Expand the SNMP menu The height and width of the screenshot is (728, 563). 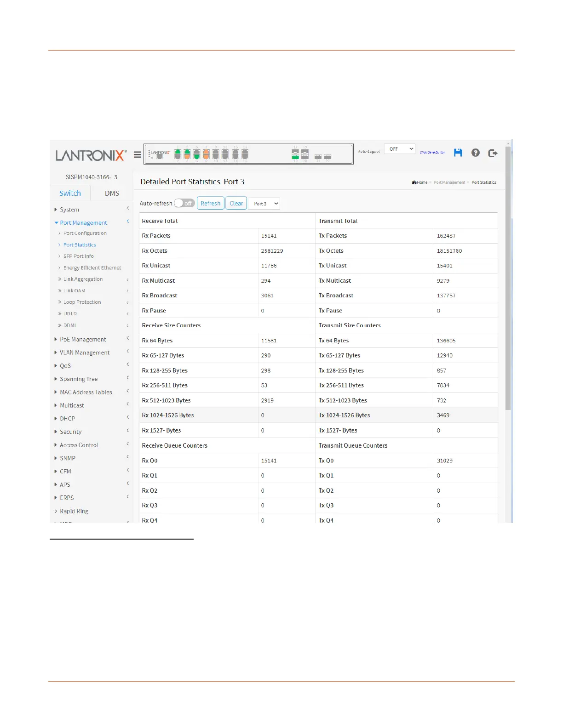click(68, 459)
